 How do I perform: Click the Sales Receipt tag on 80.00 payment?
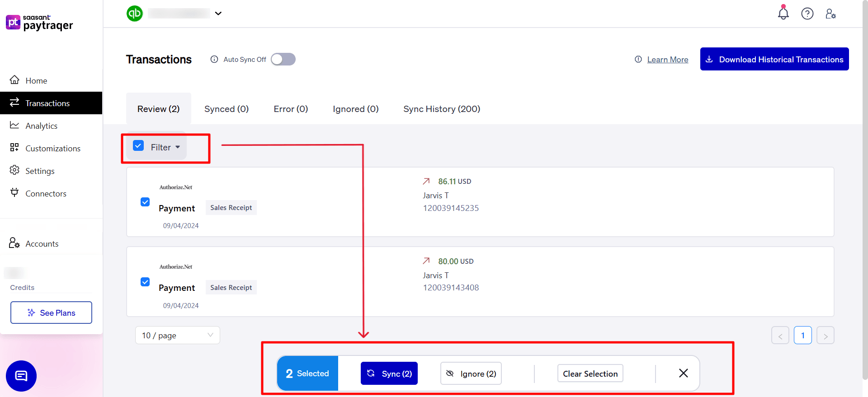(231, 287)
